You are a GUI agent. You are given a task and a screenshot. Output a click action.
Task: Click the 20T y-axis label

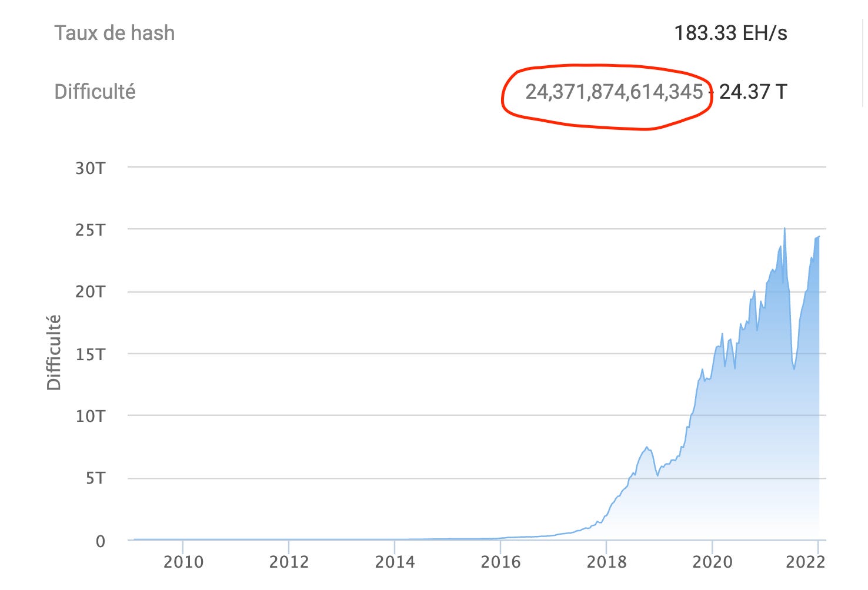90,291
